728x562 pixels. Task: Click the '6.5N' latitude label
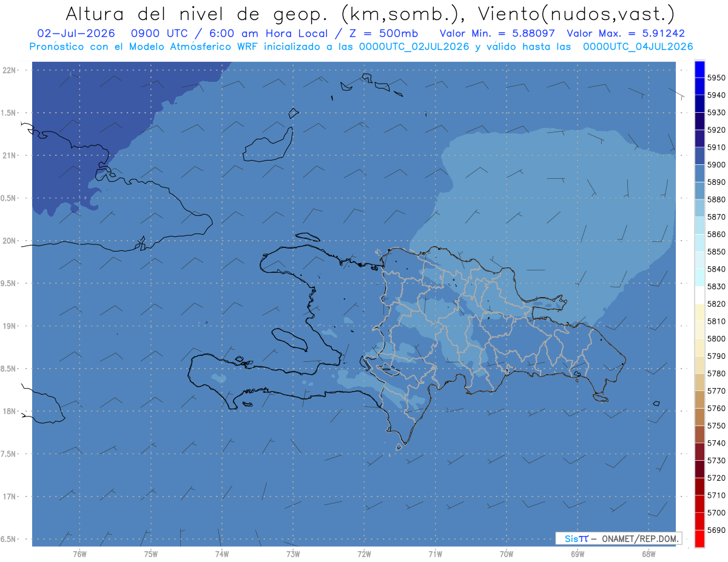point(8,540)
